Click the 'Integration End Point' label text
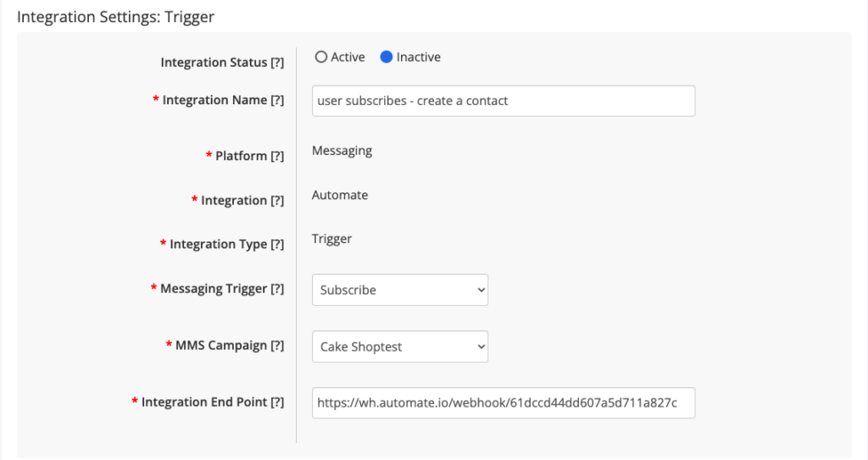The height and width of the screenshot is (460, 868). [203, 402]
